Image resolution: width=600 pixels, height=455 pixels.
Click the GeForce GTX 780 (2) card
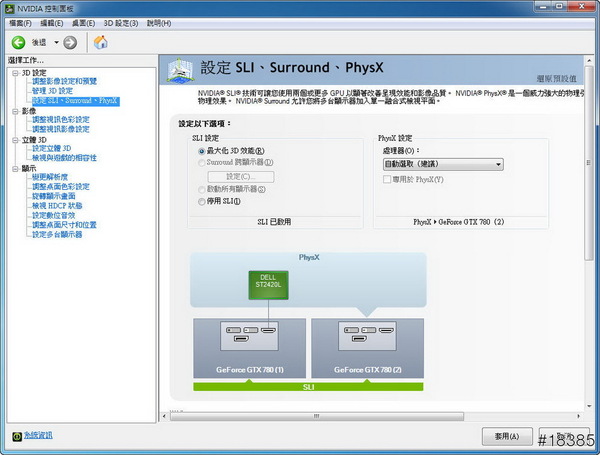click(x=367, y=348)
